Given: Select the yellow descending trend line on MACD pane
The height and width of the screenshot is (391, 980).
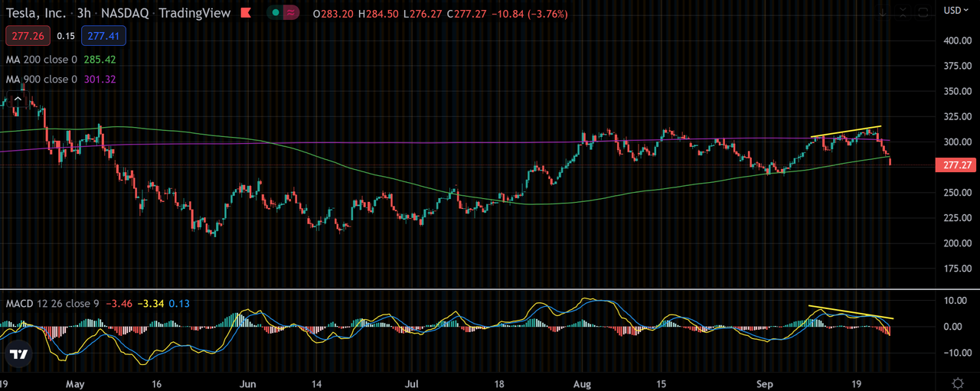Looking at the screenshot, I should (x=850, y=312).
